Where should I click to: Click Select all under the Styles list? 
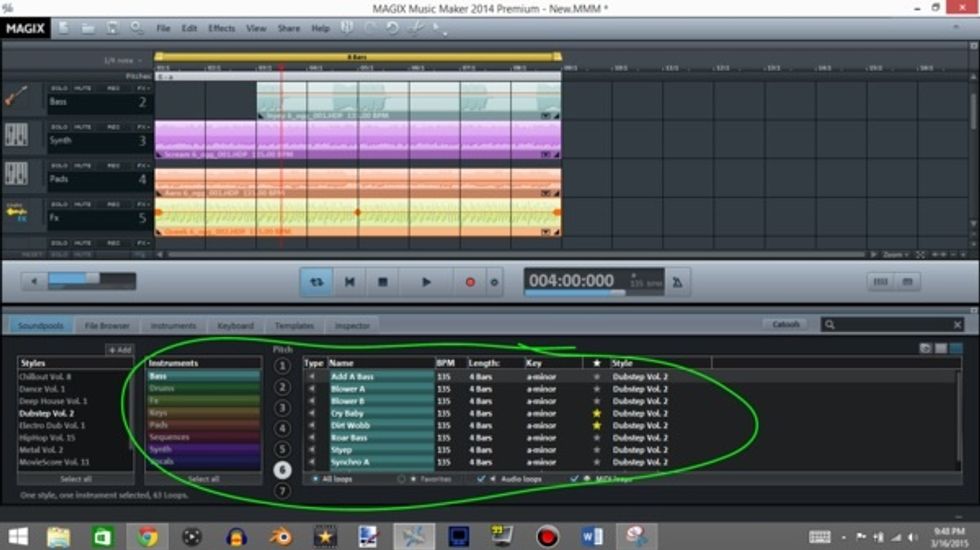[76, 479]
